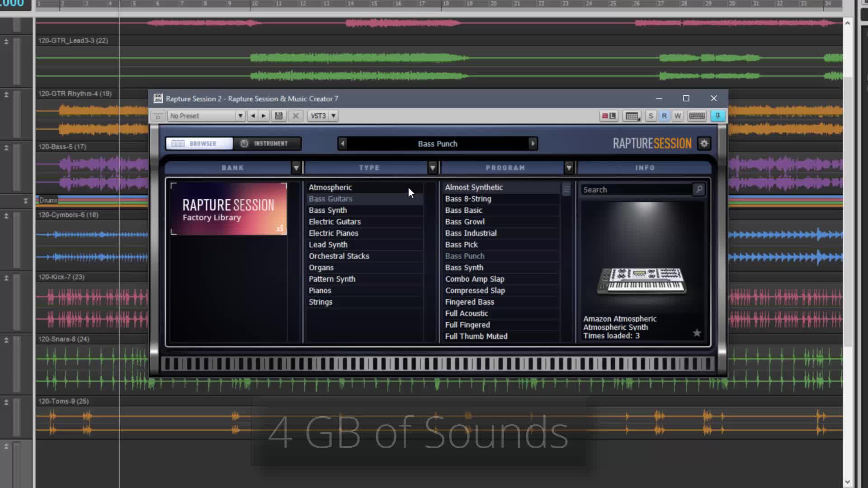Expand the TYPE column dropdown
The height and width of the screenshot is (488, 868).
coord(432,168)
